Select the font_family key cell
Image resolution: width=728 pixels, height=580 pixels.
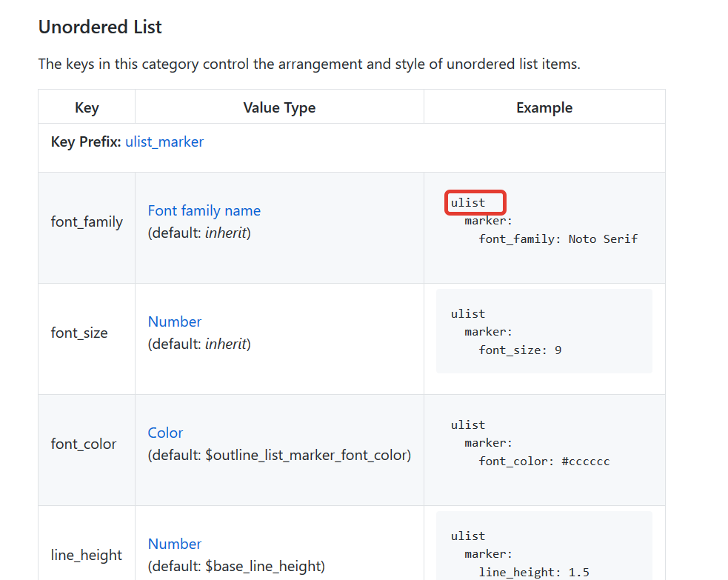coord(87,221)
